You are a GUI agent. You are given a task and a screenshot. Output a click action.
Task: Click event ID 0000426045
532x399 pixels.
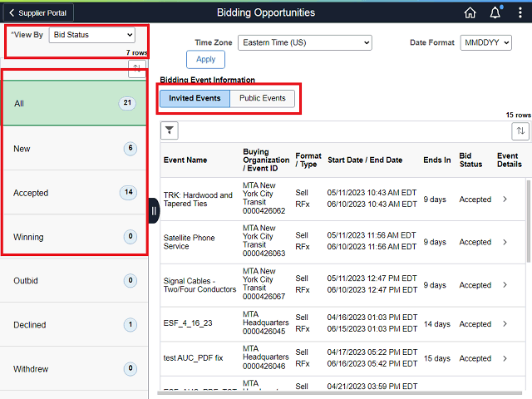tap(264, 332)
